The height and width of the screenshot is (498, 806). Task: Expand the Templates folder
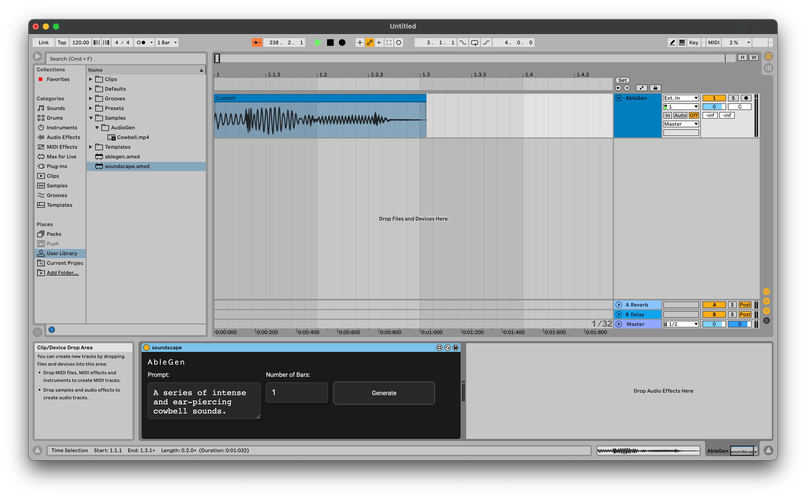(x=90, y=147)
